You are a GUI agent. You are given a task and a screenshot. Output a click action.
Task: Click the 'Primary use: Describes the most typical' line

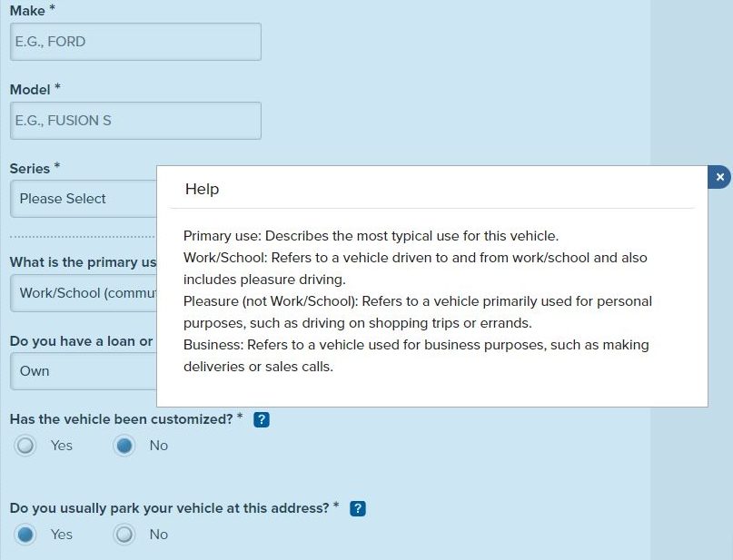point(371,236)
